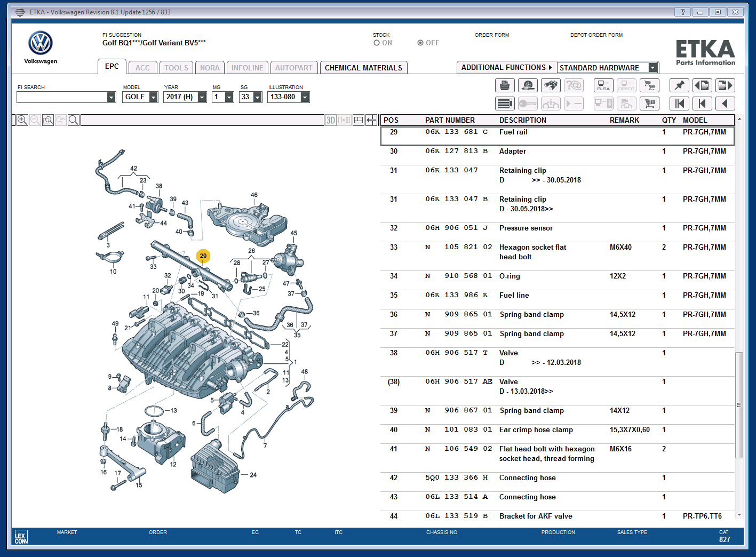Open the binoculars search tool
756x557 pixels.
coord(551,85)
